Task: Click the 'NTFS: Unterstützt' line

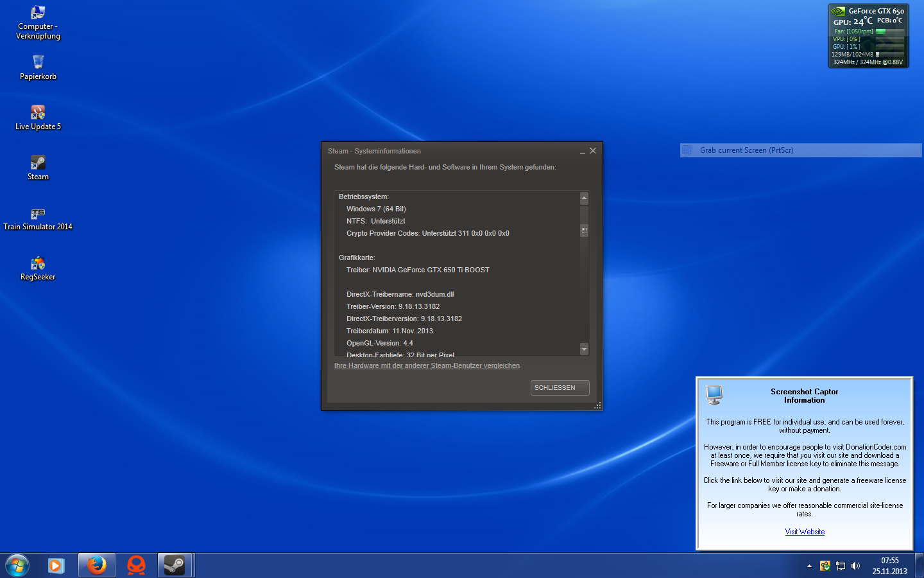Action: tap(375, 222)
